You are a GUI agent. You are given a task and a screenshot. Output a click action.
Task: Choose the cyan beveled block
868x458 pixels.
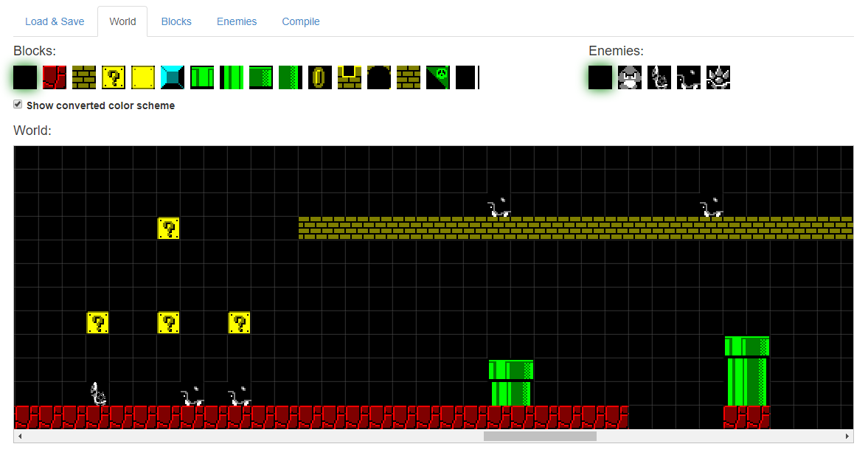[x=173, y=77]
